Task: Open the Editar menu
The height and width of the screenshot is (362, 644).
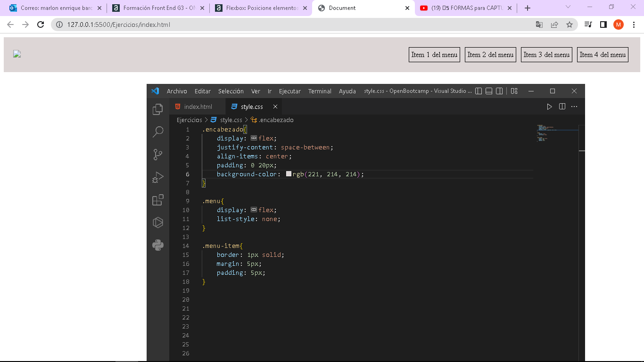Action: pos(203,91)
